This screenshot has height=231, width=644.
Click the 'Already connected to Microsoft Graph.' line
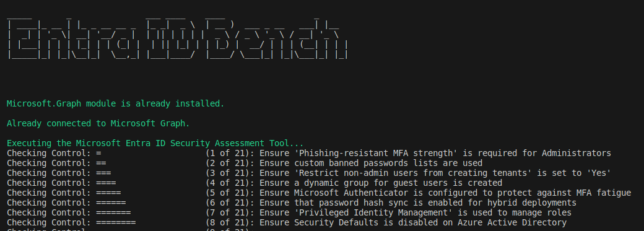tap(98, 123)
